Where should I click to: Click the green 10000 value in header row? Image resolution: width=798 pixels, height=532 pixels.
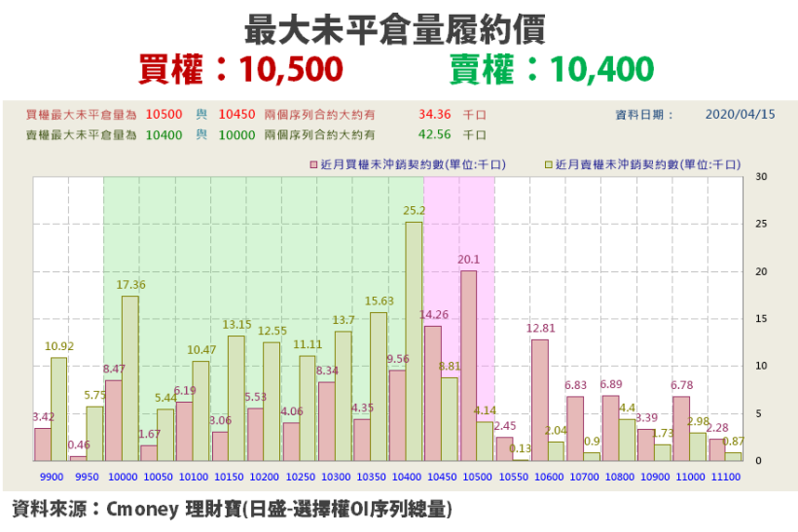[x=236, y=135]
